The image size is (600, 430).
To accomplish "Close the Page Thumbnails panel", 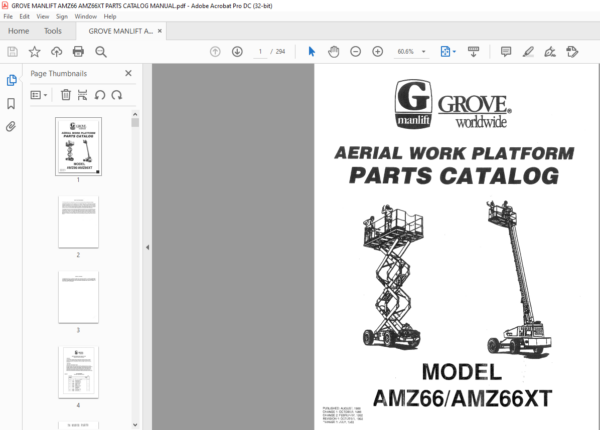I will point(128,73).
